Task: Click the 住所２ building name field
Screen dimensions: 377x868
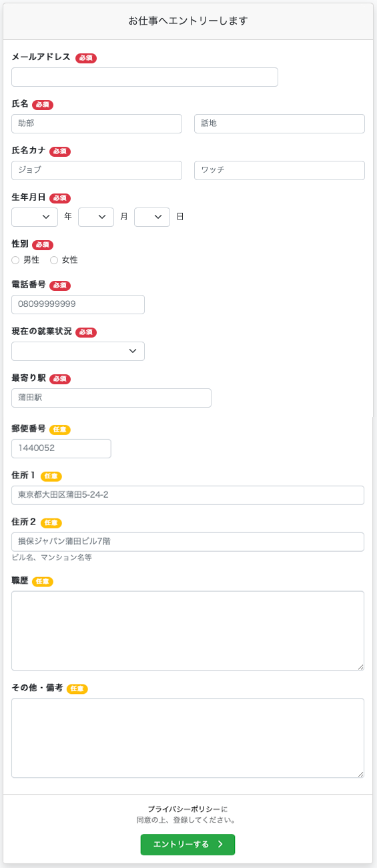Action: tap(187, 542)
